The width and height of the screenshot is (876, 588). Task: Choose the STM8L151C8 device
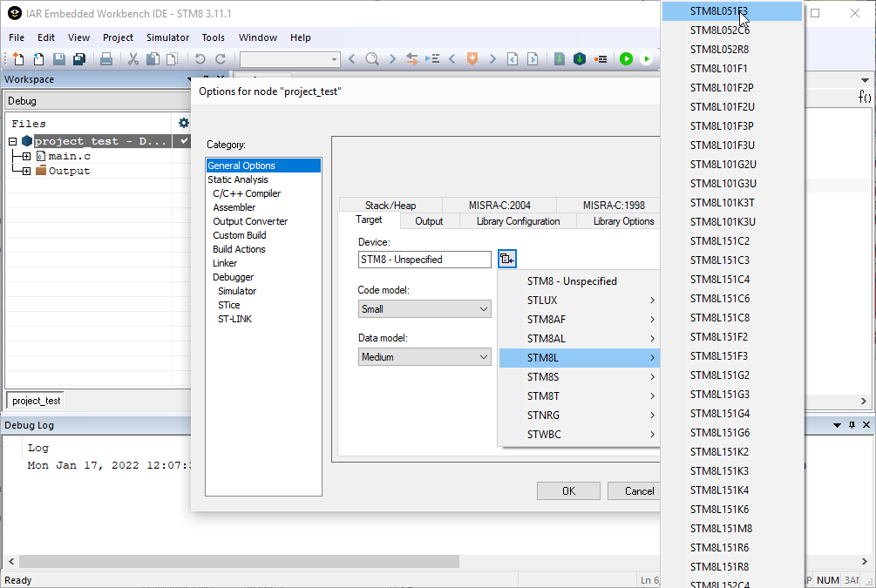point(732,318)
